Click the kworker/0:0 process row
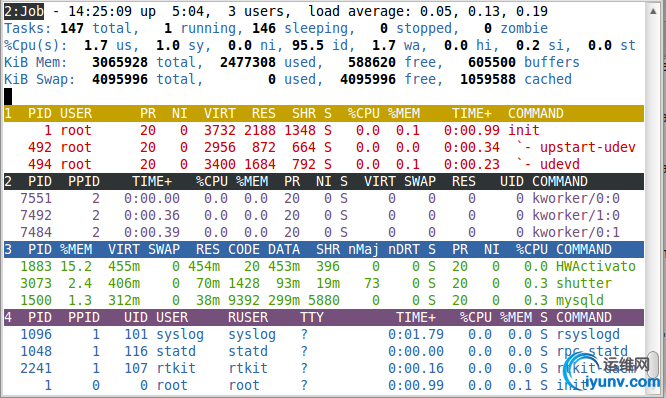 324,198
